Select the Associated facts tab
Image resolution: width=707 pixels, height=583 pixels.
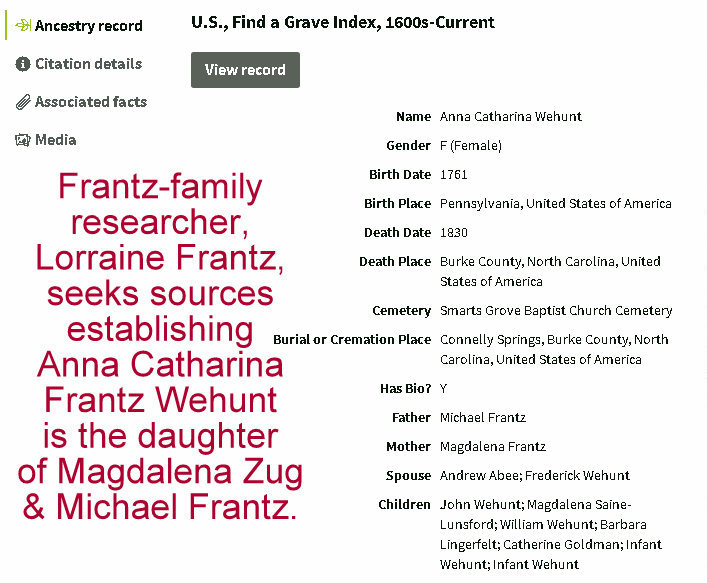(90, 102)
